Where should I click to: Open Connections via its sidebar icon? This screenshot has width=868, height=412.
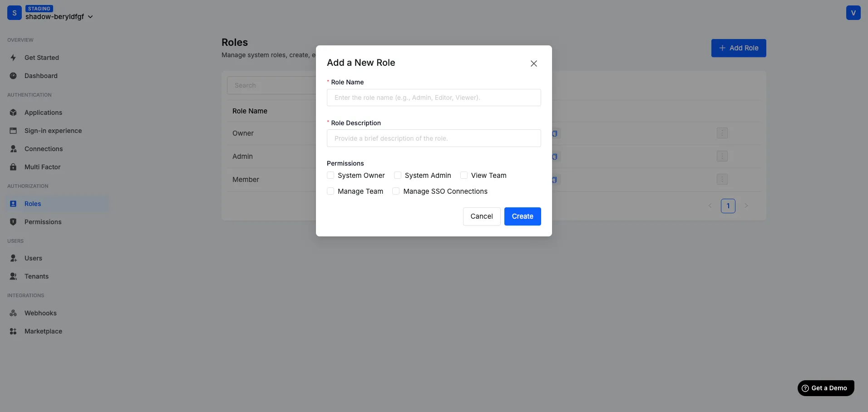point(14,149)
